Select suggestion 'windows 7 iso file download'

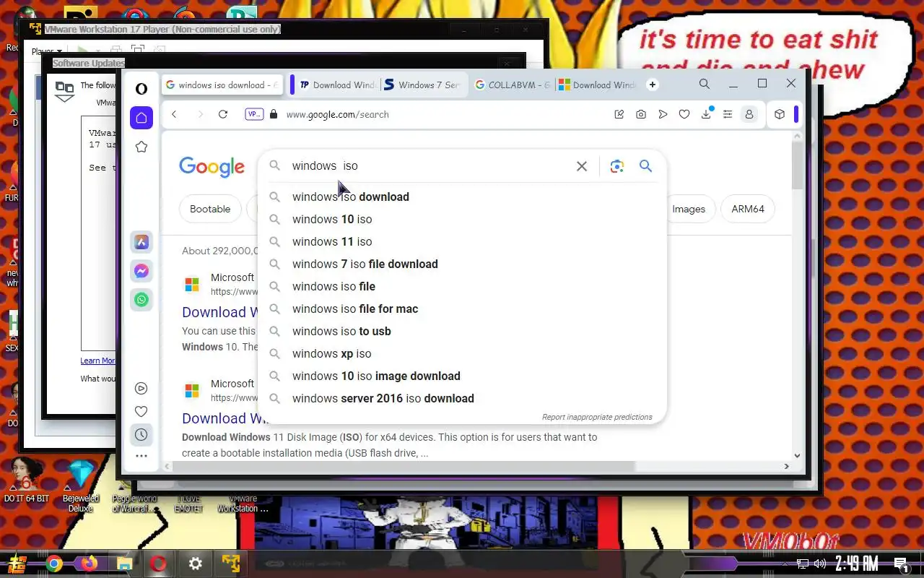pos(462,264)
